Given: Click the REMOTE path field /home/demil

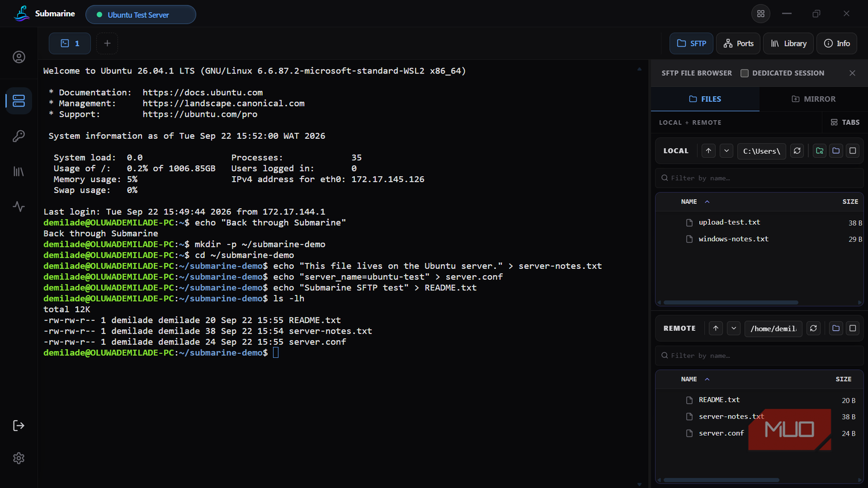Looking at the screenshot, I should point(773,328).
